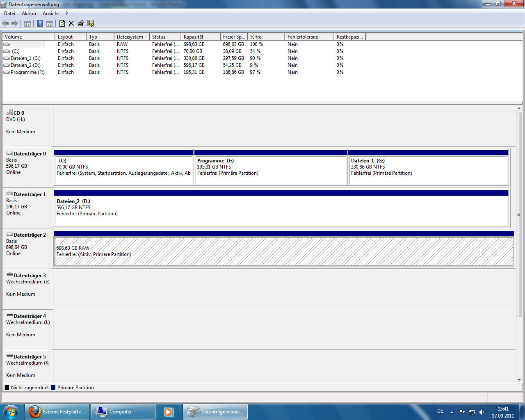Click the settings wizard toolbar icon
525x420 pixels.
(91, 24)
